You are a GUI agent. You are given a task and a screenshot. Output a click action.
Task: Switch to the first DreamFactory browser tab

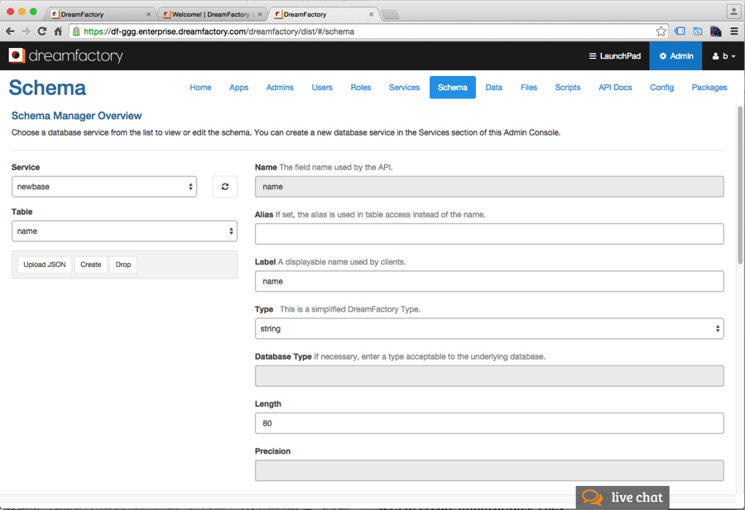101,14
